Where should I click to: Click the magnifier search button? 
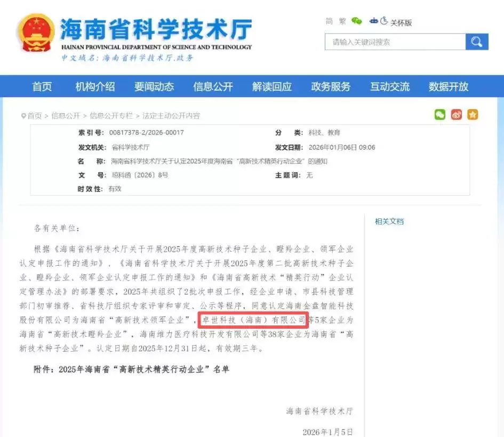tap(476, 42)
